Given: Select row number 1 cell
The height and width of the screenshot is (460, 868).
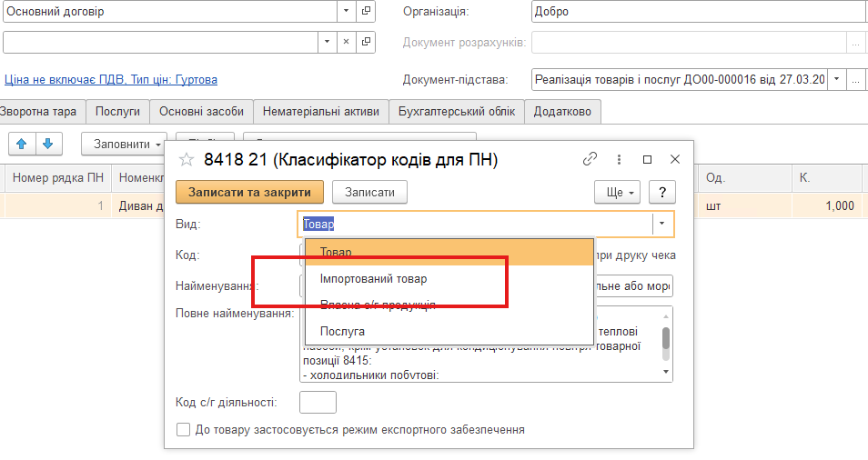Looking at the screenshot, I should pyautogui.click(x=58, y=205).
